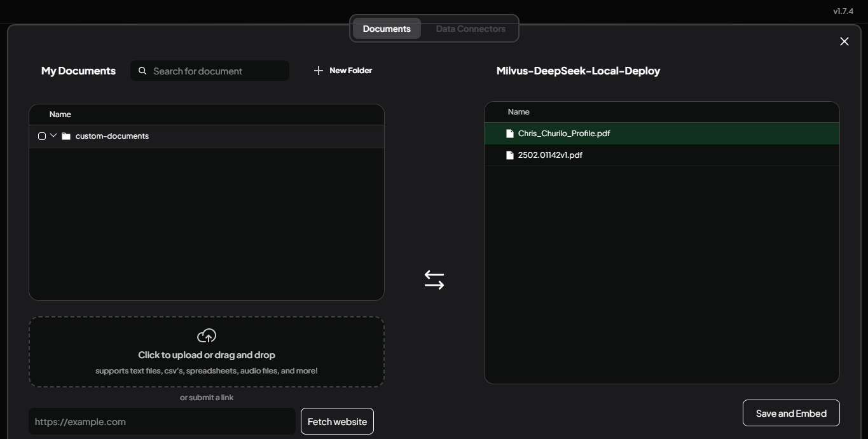Expand the custom-documents folder chevron
The image size is (868, 439).
pyautogui.click(x=53, y=136)
